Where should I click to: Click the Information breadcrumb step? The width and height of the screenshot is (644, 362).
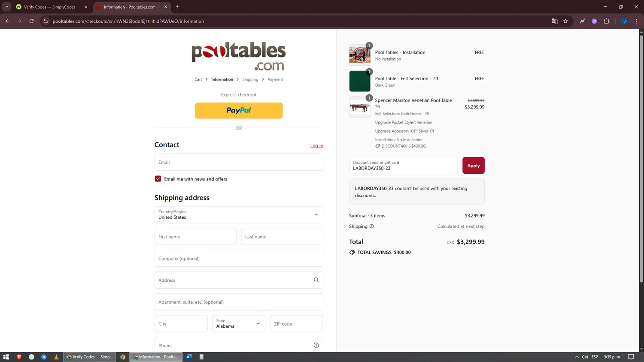[222, 79]
